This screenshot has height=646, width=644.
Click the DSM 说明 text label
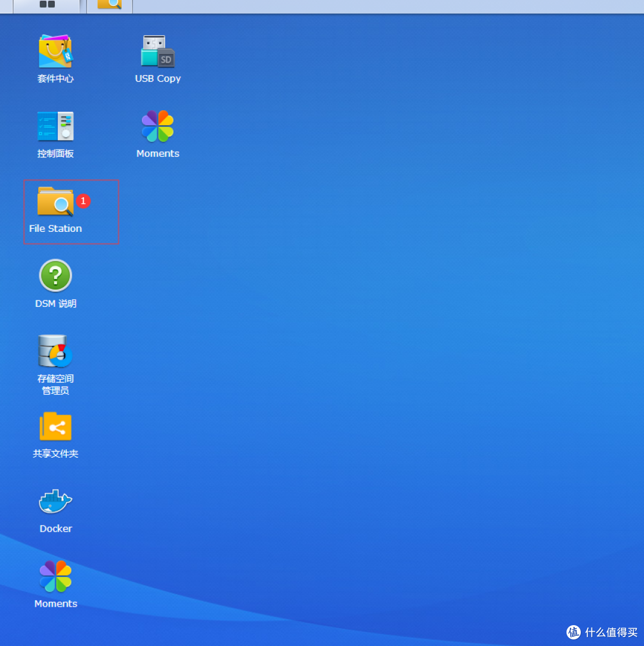[x=55, y=304]
